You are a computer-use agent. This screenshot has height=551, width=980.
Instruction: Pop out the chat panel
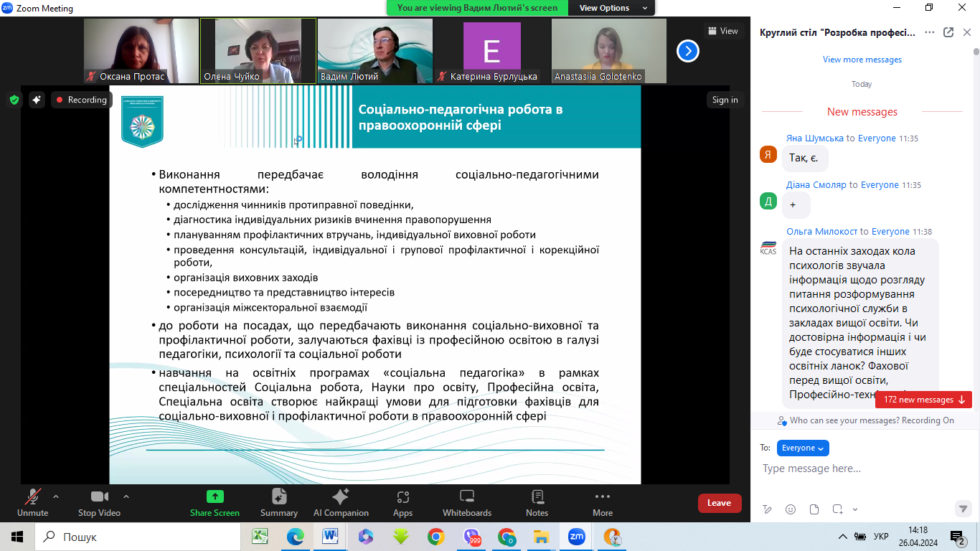948,32
